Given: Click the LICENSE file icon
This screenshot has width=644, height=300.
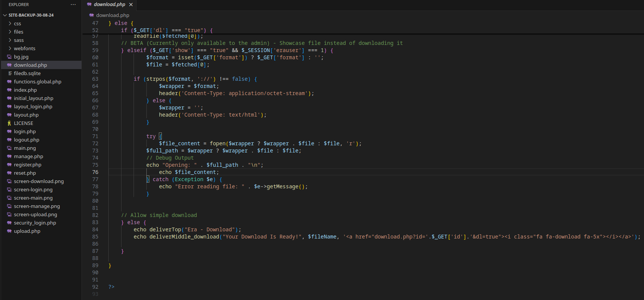Looking at the screenshot, I should point(9,123).
